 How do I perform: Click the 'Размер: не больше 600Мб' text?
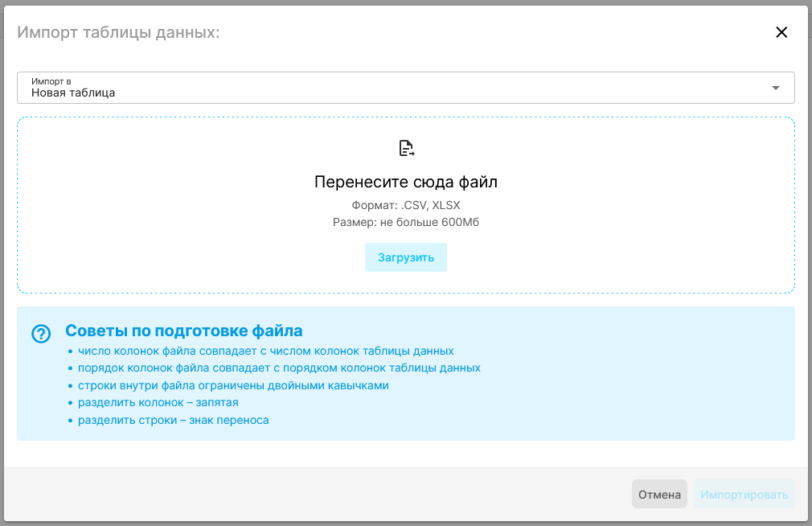(406, 222)
